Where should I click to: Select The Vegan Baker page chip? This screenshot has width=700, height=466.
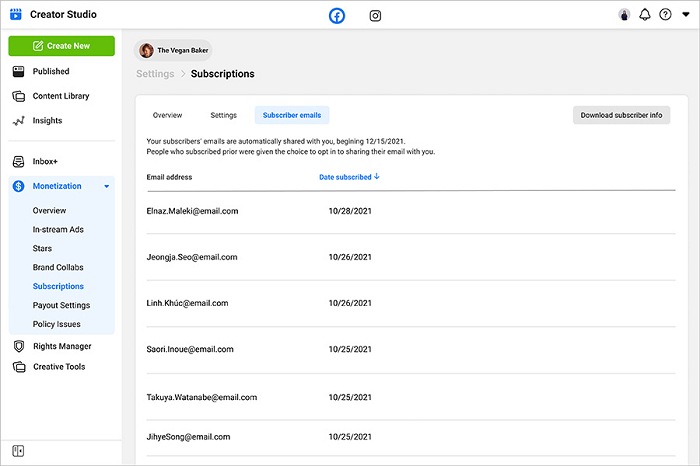(174, 50)
